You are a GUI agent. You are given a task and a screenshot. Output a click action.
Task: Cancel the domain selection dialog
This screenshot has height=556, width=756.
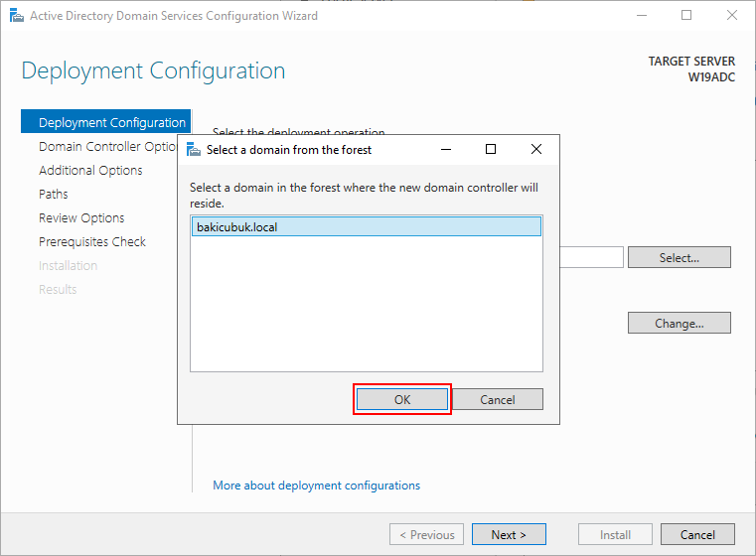(497, 399)
